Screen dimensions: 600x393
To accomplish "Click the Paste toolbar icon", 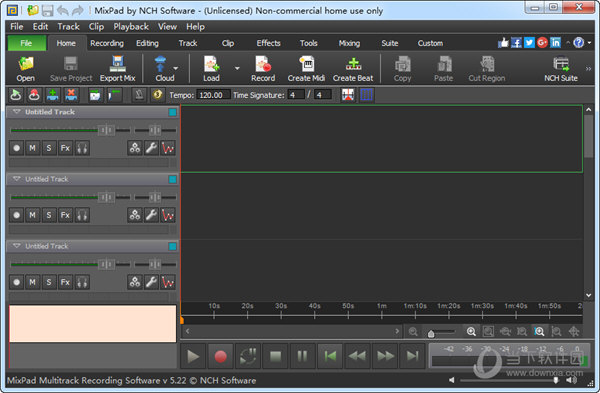I will point(443,69).
